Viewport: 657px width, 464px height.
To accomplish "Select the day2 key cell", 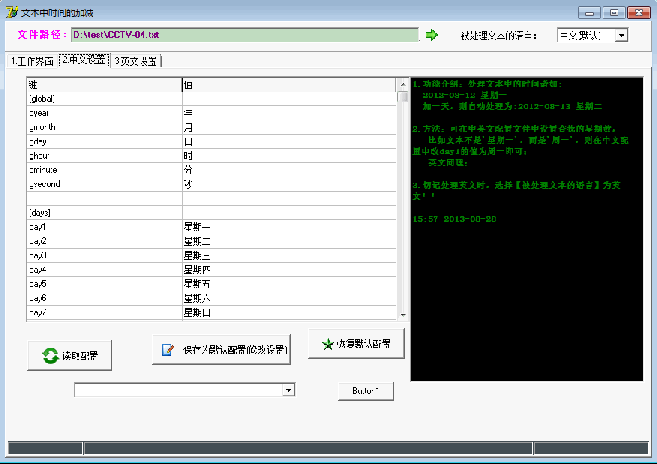I will [104, 241].
